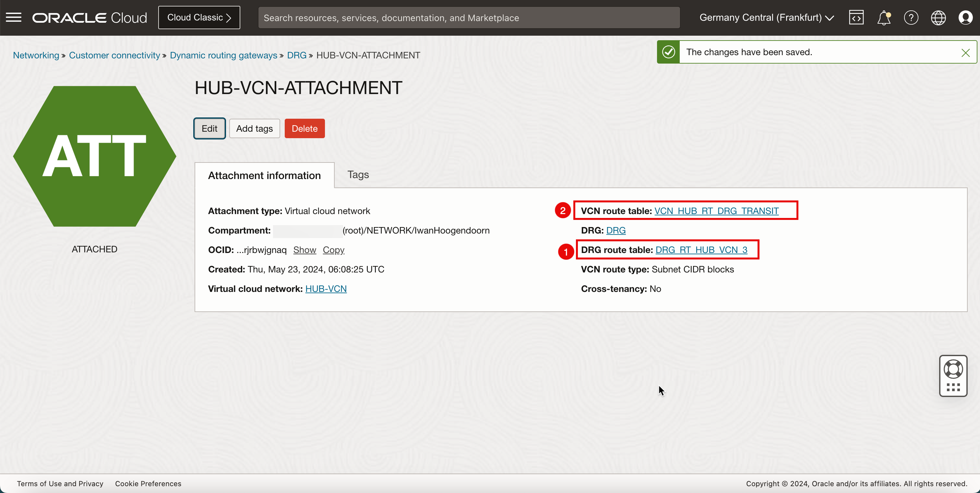Click the notifications bell icon
Image resolution: width=980 pixels, height=493 pixels.
pos(883,18)
